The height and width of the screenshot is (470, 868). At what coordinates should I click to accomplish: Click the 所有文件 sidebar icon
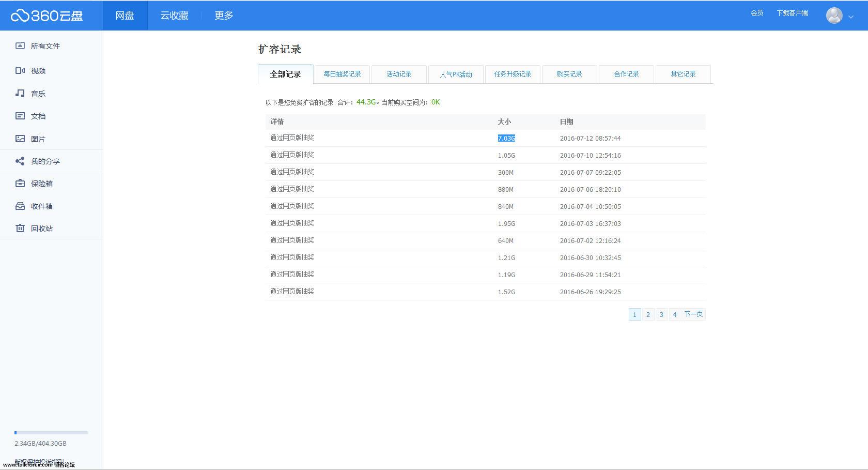[20, 46]
